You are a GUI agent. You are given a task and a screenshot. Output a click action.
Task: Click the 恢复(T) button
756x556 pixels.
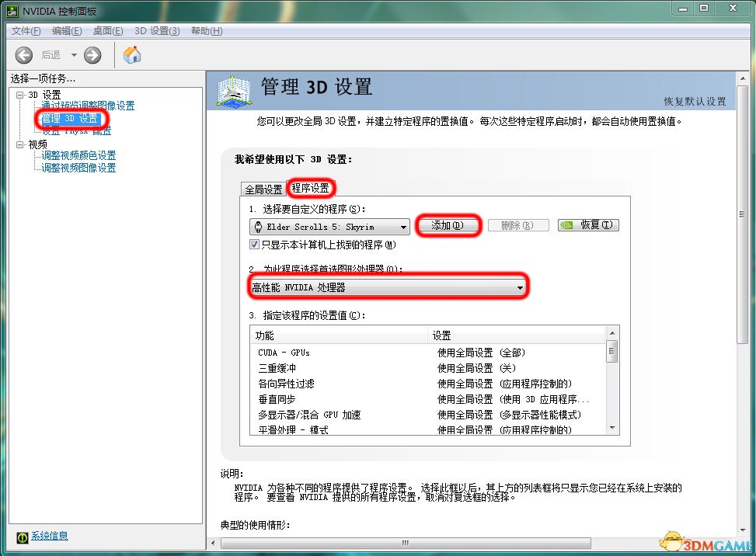click(588, 225)
